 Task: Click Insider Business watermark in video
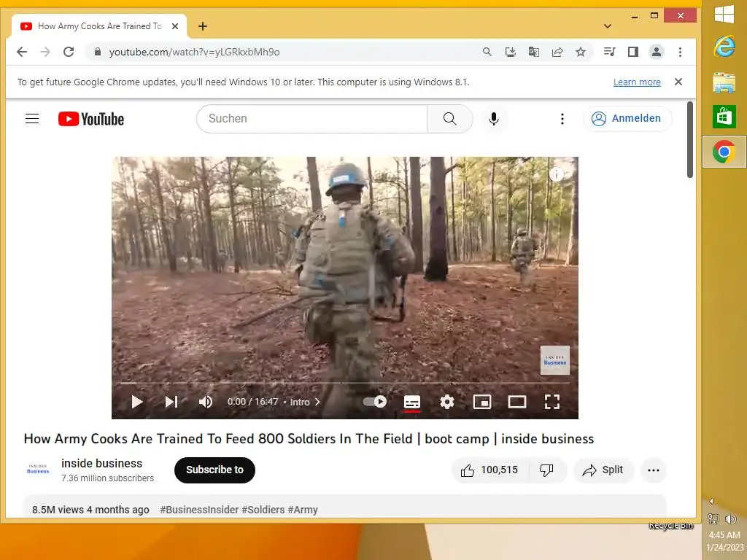(555, 360)
